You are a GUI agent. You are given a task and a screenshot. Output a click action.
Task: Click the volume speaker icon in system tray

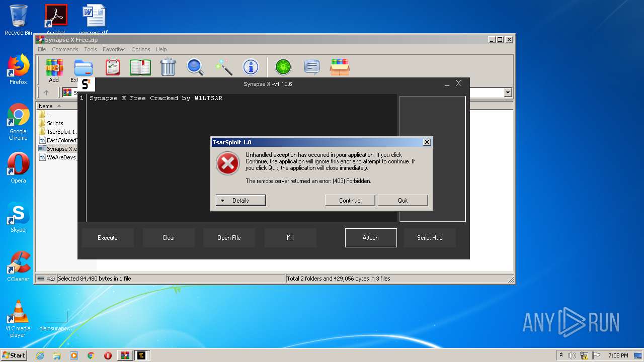tap(572, 355)
